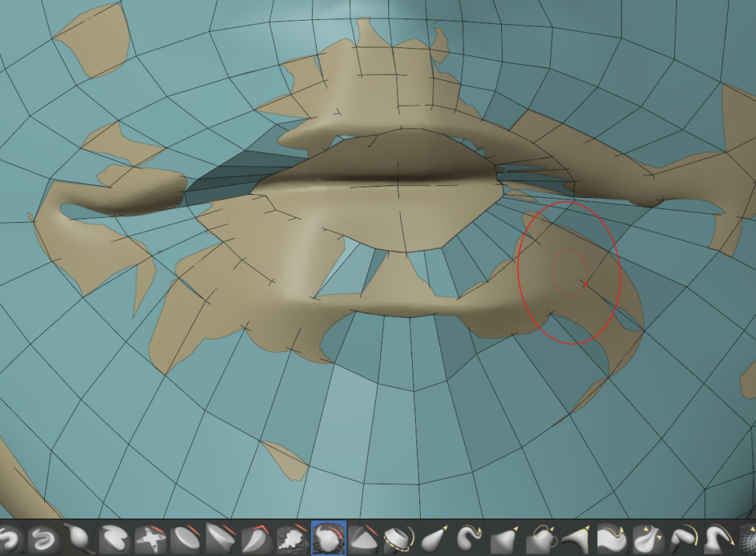Screen dimensions: 756x556
Task: Click inside the small red brush cursor circle
Action: pyautogui.click(x=569, y=270)
